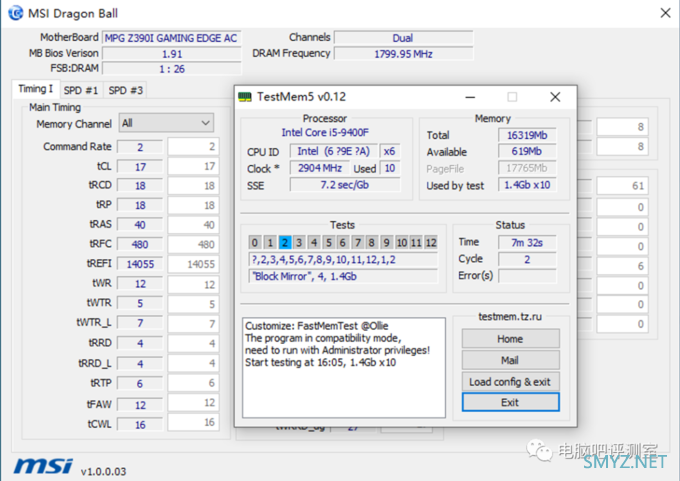Click the TestMem5 memory chip title icon
The image size is (680, 481).
[x=245, y=97]
